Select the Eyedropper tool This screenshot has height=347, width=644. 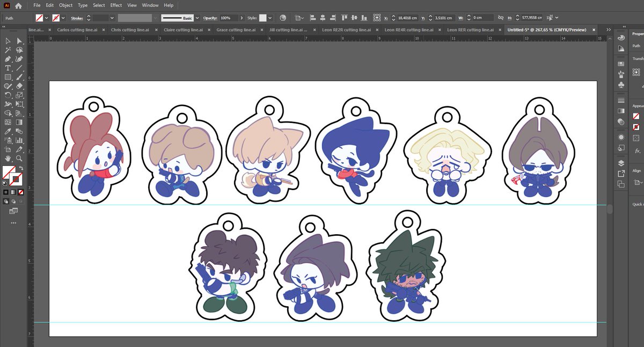pyautogui.click(x=8, y=132)
